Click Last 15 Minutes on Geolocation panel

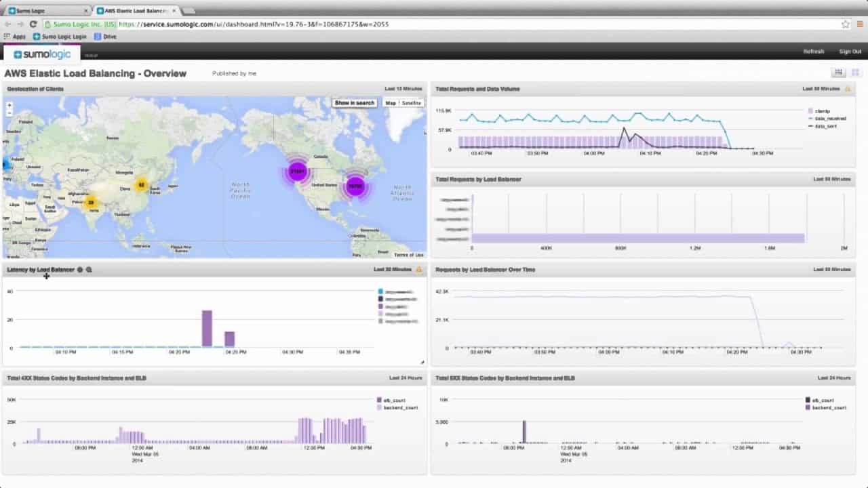pyautogui.click(x=403, y=89)
